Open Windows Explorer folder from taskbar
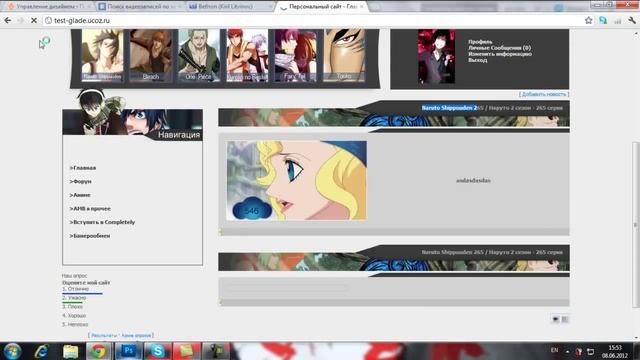The image size is (640, 360). pyautogui.click(x=71, y=351)
